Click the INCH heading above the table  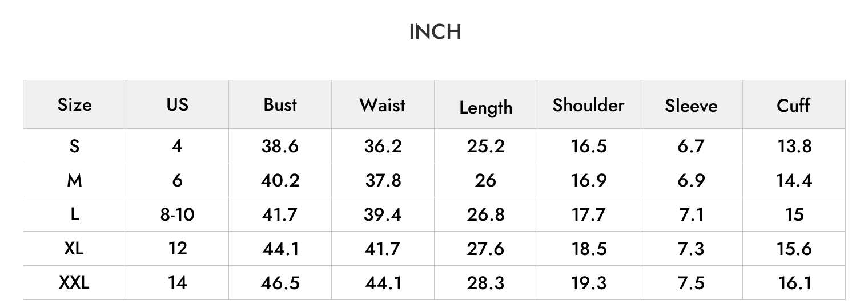click(x=435, y=32)
